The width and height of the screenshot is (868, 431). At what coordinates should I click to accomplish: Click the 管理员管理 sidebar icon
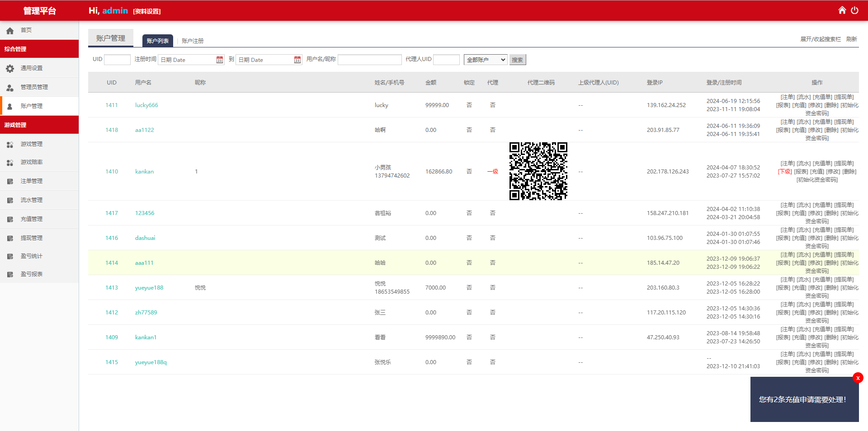pyautogui.click(x=10, y=87)
